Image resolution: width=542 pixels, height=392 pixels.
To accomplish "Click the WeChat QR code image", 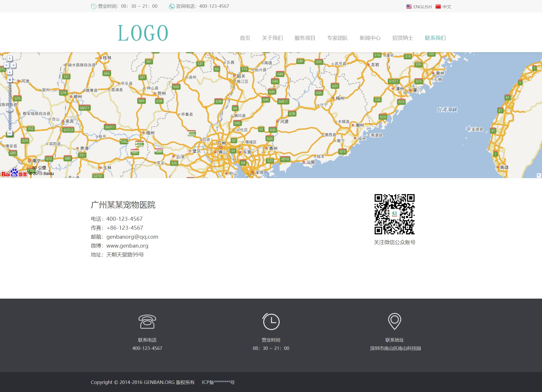I will pos(394,214).
